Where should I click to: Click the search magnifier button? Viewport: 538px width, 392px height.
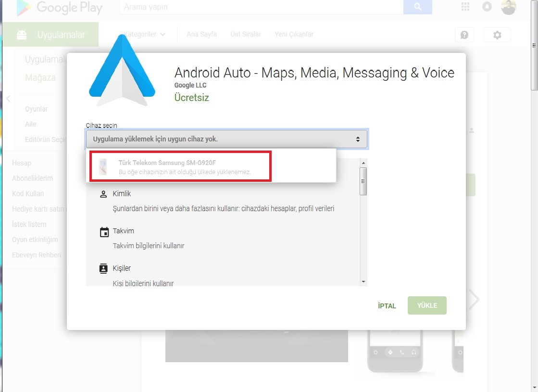[418, 7]
